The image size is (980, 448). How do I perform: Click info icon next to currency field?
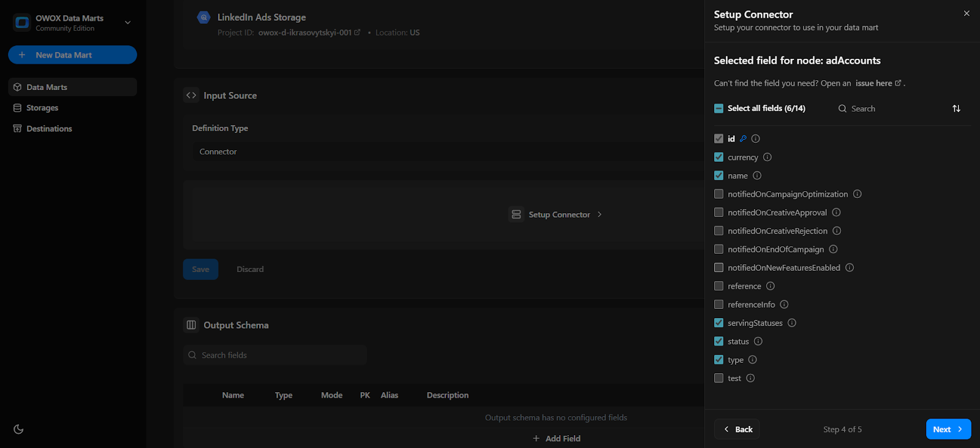[x=767, y=158]
